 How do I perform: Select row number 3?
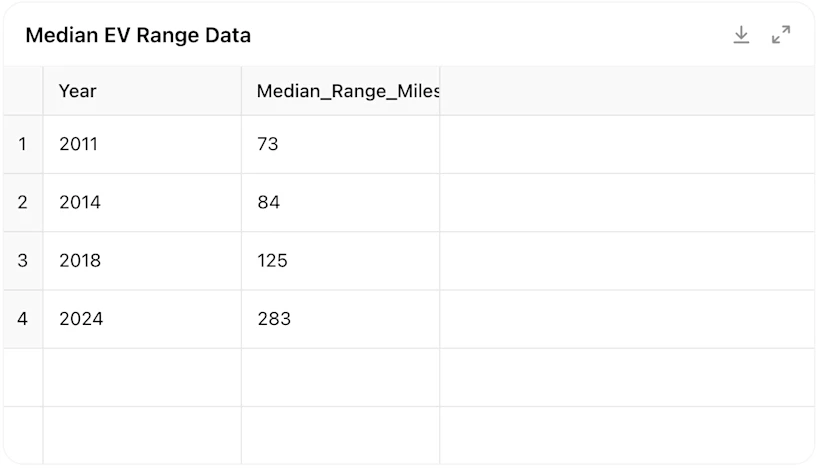coord(23,260)
